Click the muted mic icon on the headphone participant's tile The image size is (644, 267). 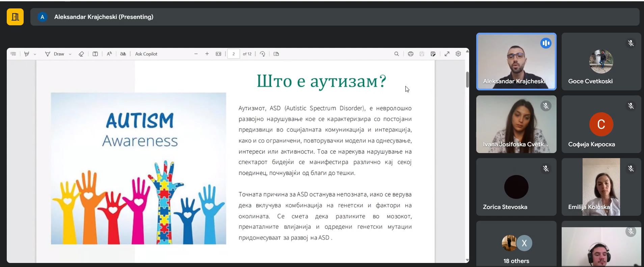tap(630, 231)
